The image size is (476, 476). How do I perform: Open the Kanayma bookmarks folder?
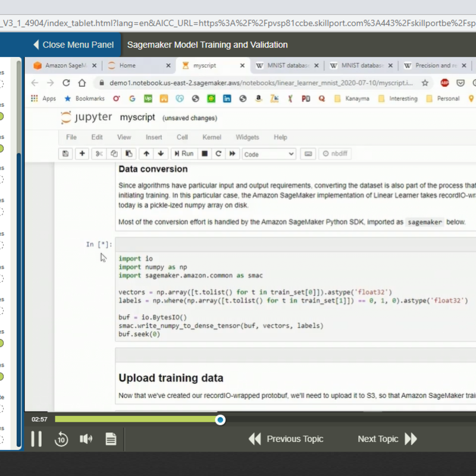[352, 98]
